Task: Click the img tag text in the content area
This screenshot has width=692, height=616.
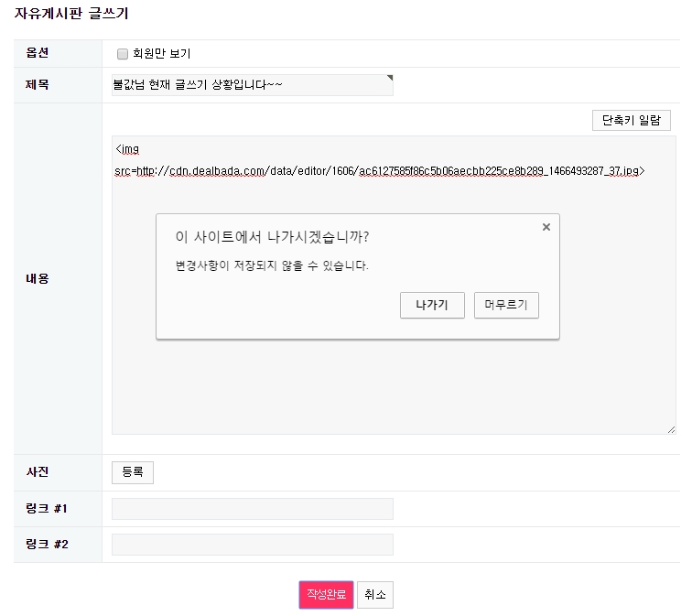Action: [x=127, y=148]
